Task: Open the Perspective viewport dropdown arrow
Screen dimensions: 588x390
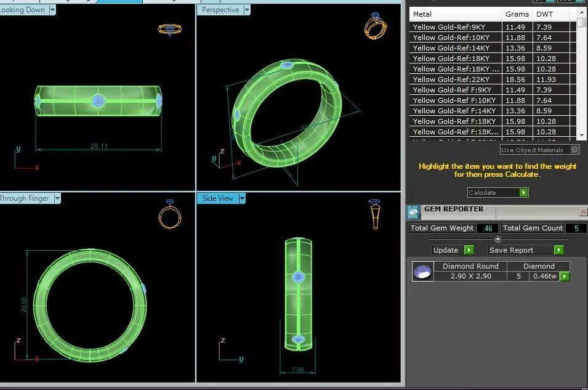Action: 247,10
